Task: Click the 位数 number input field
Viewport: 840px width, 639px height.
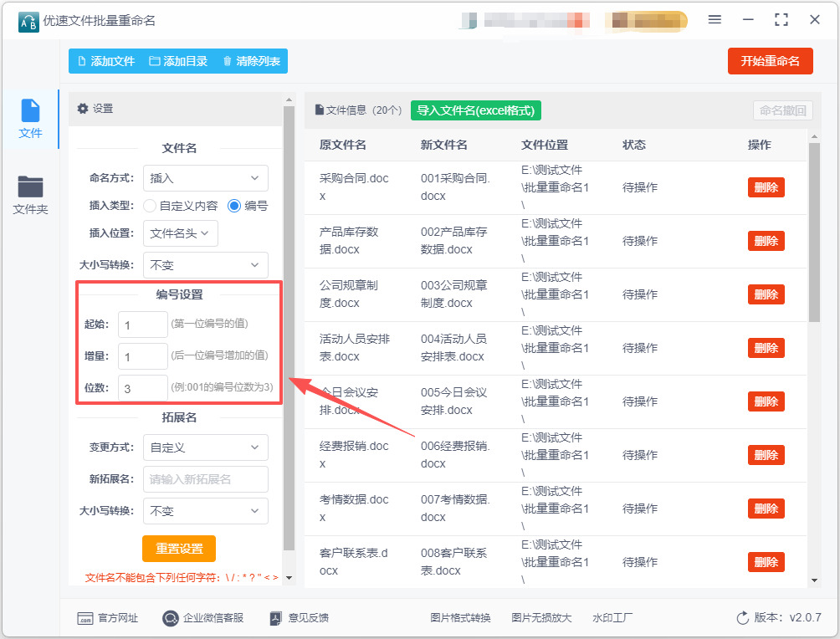Action: pos(143,388)
